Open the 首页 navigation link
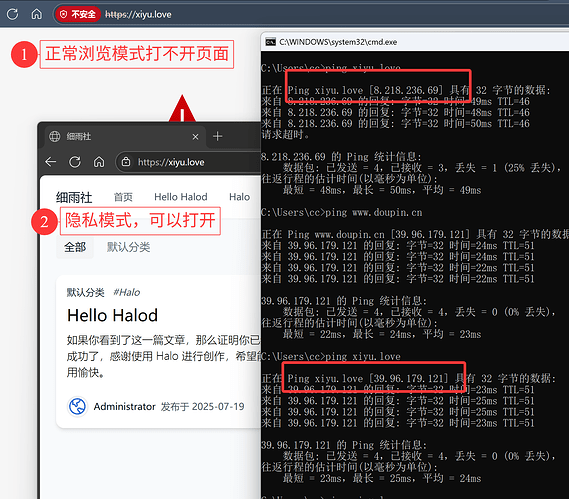The height and width of the screenshot is (499, 569). pos(123,197)
